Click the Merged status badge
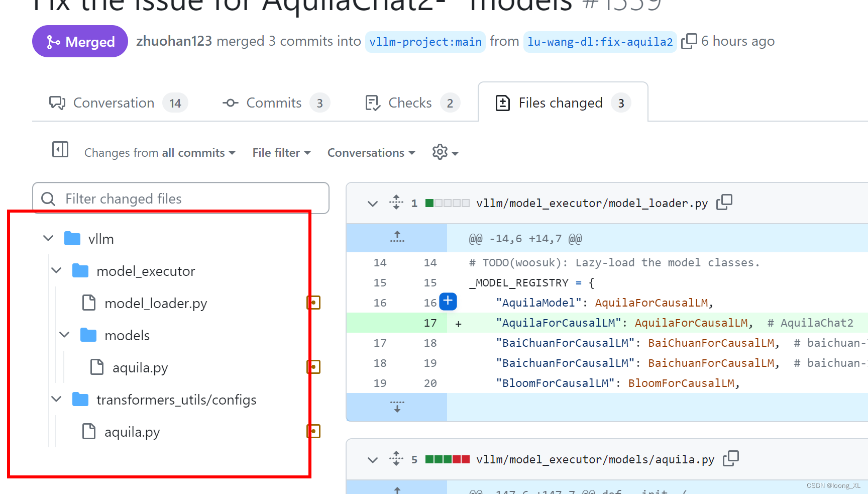The width and height of the screenshot is (868, 494). point(80,41)
